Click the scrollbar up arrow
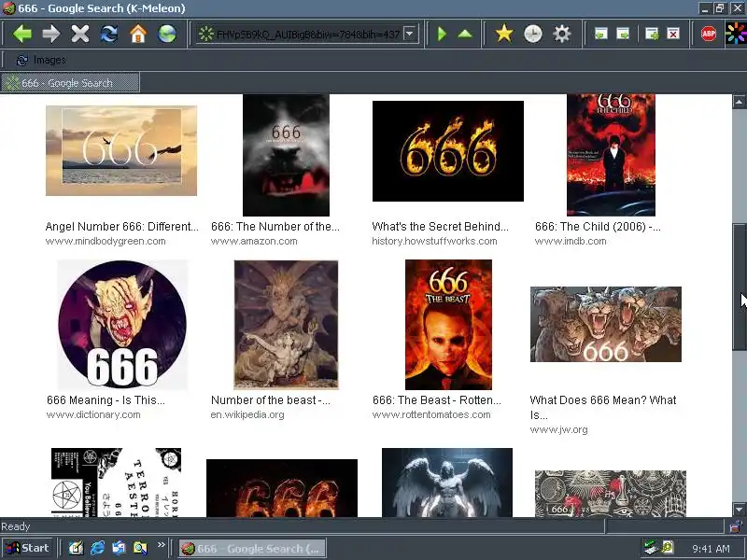The width and height of the screenshot is (747, 560). pos(740,102)
